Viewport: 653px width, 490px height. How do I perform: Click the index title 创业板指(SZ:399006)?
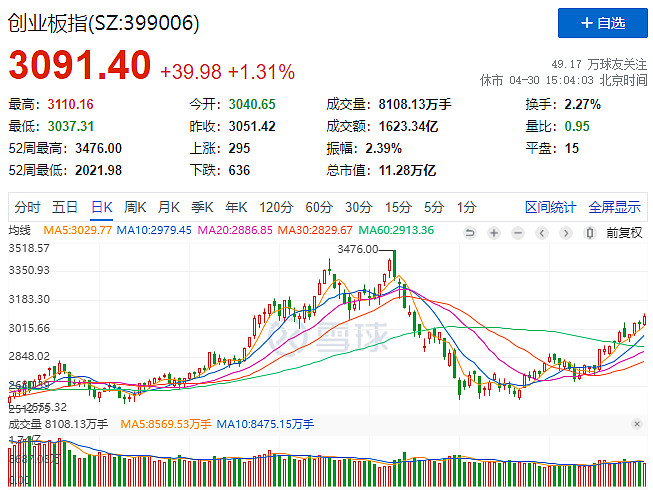pyautogui.click(x=103, y=23)
